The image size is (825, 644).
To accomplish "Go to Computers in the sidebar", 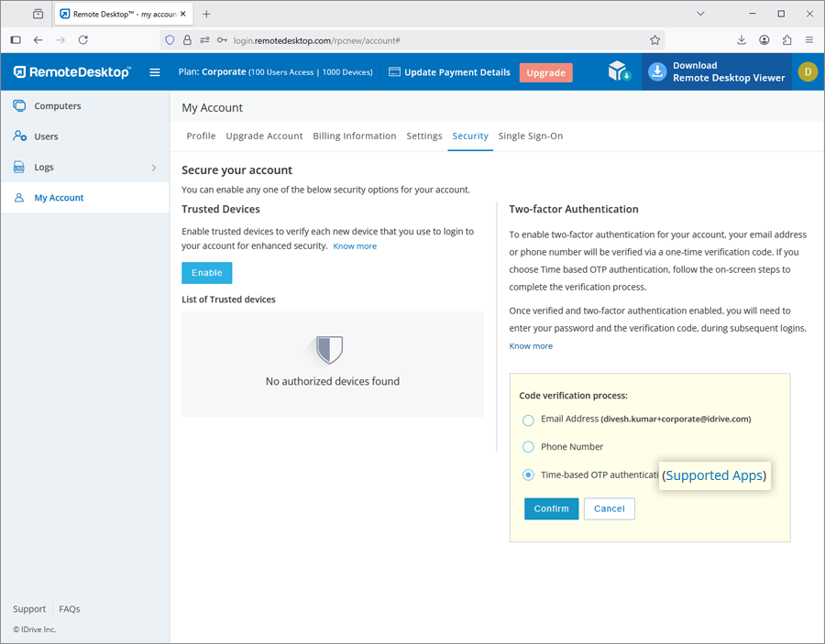I will coord(57,106).
